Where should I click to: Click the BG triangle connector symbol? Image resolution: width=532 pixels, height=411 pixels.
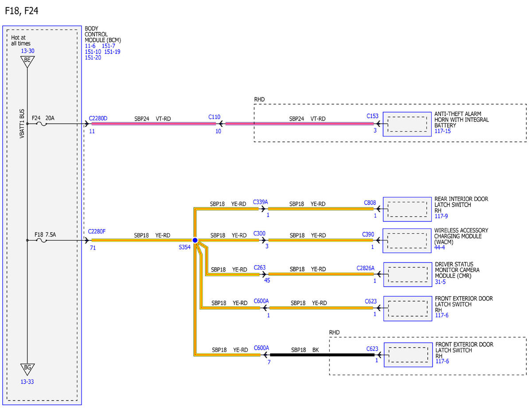click(x=27, y=369)
